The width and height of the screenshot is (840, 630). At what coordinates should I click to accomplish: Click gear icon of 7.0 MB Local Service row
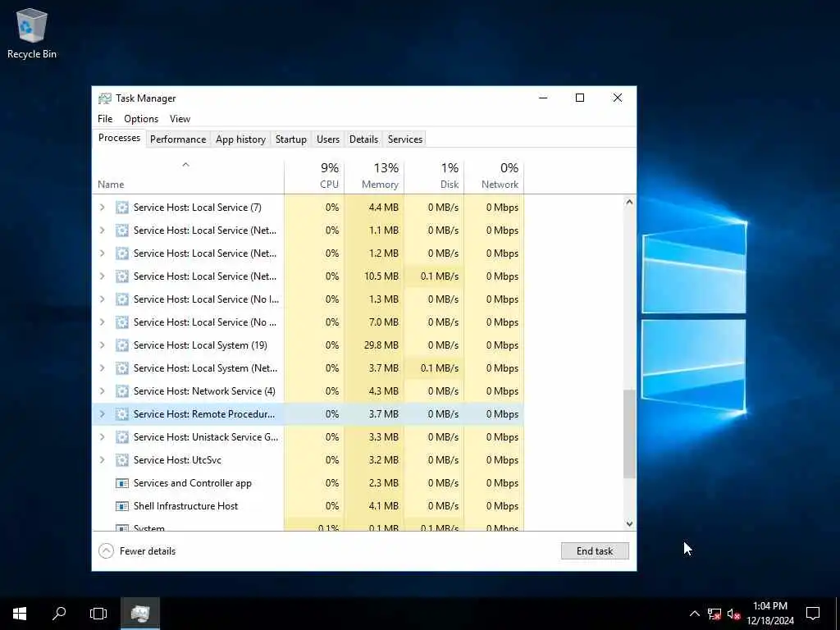(122, 322)
